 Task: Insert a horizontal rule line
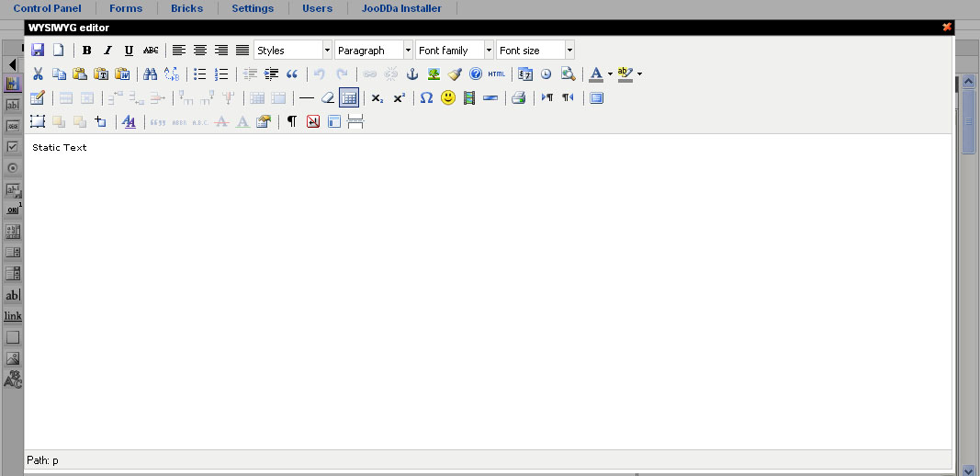tap(306, 97)
